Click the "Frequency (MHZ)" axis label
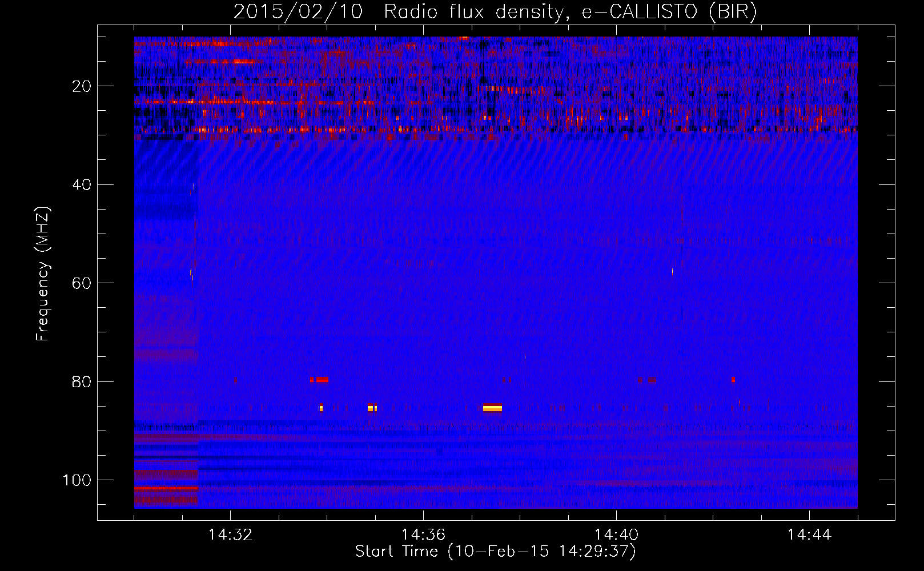This screenshot has width=924, height=571. click(x=43, y=274)
